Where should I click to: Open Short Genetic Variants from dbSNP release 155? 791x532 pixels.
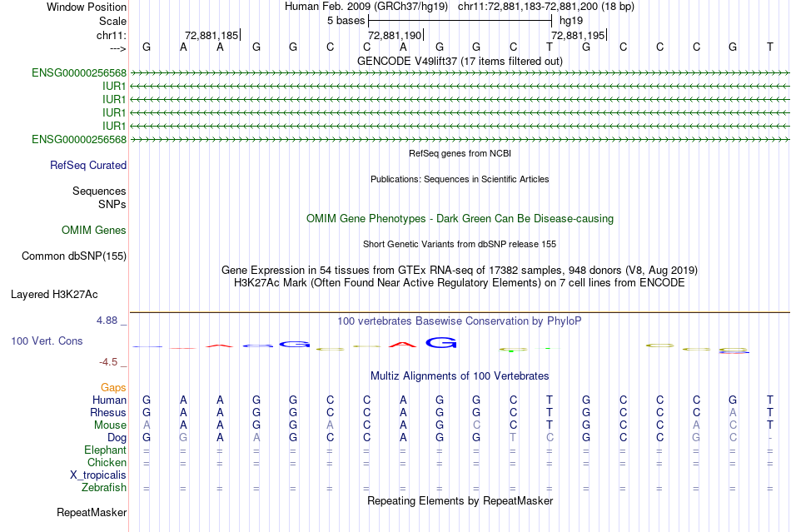tap(460, 244)
